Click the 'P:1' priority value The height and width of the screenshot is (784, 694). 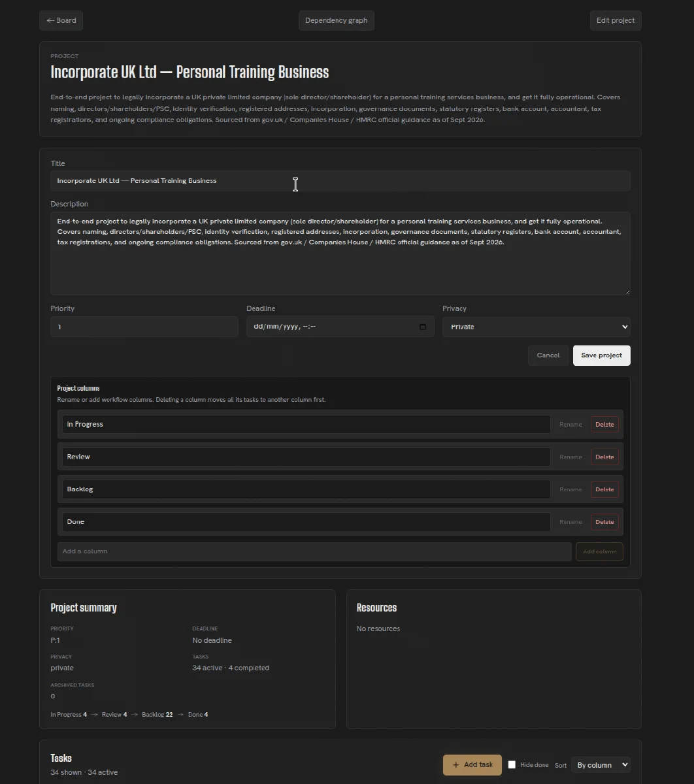pos(55,640)
